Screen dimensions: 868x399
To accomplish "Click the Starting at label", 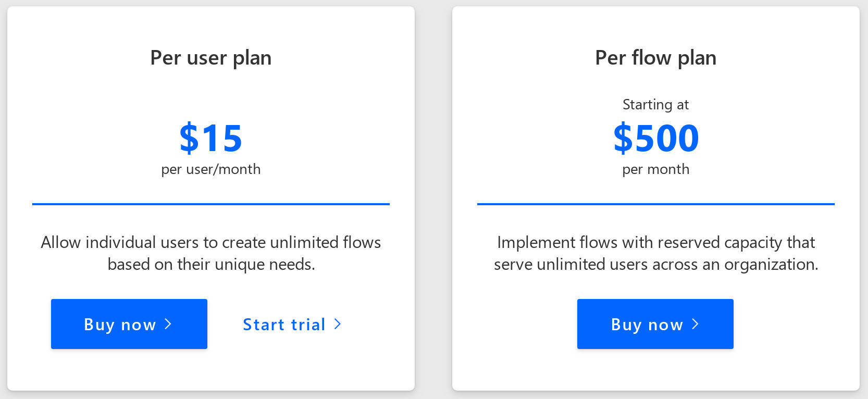I will click(655, 104).
